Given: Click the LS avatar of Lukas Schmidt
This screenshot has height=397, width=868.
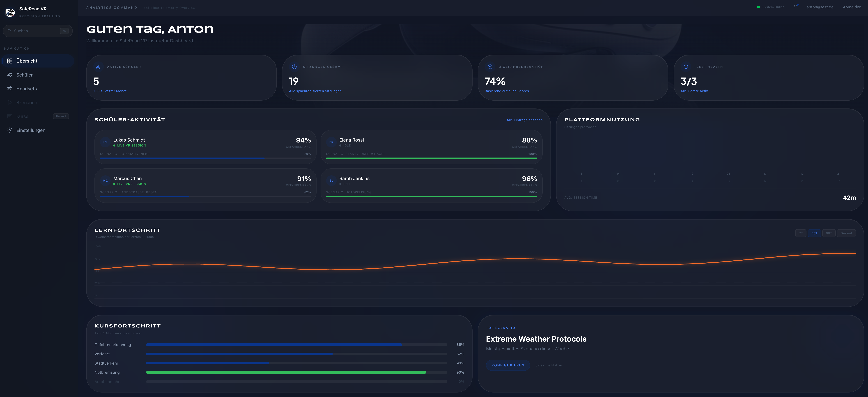Looking at the screenshot, I should 105,142.
